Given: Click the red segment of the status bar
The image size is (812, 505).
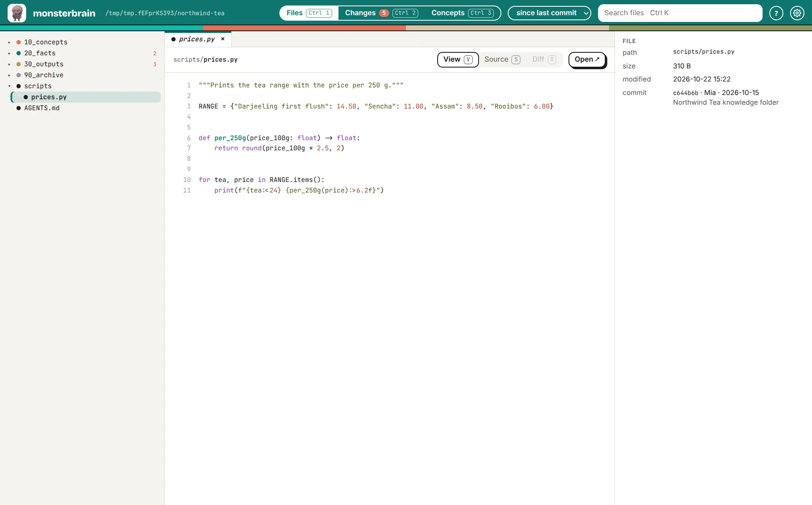Looking at the screenshot, I should point(304,28).
